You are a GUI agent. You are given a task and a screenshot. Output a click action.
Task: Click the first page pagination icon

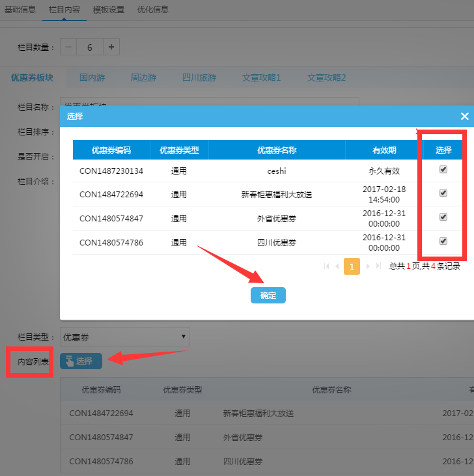pyautogui.click(x=326, y=266)
